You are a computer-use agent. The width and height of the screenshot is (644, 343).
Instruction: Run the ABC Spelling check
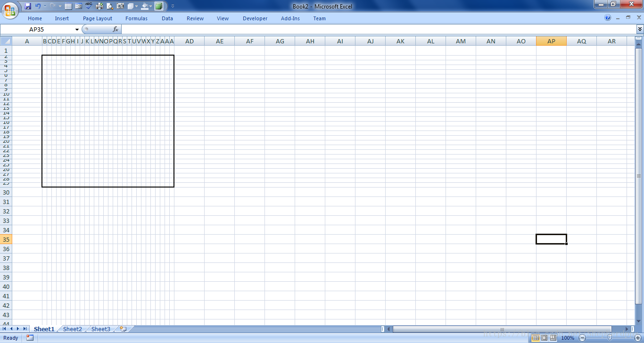[89, 6]
